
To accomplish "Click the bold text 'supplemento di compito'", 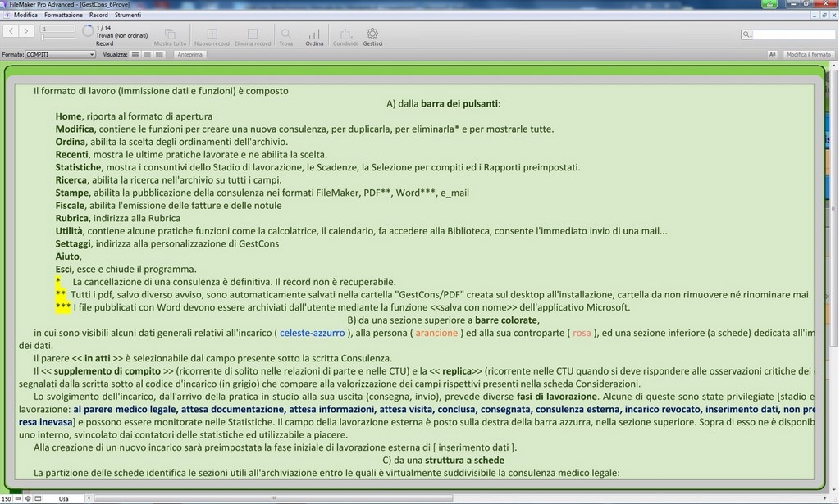I will tap(107, 370).
